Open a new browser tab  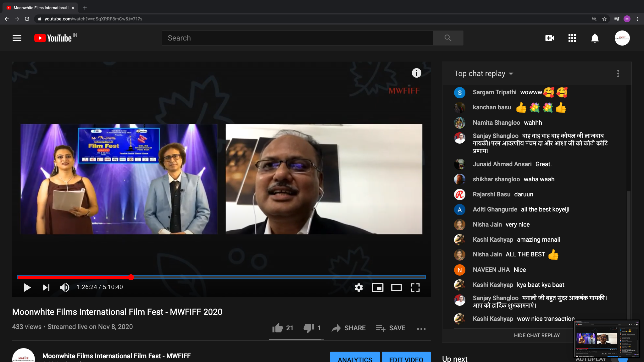click(x=85, y=8)
